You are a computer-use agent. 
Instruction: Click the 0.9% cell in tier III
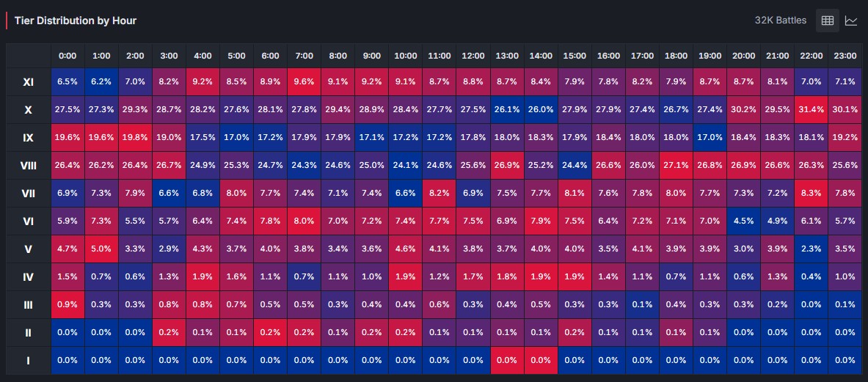coord(68,304)
